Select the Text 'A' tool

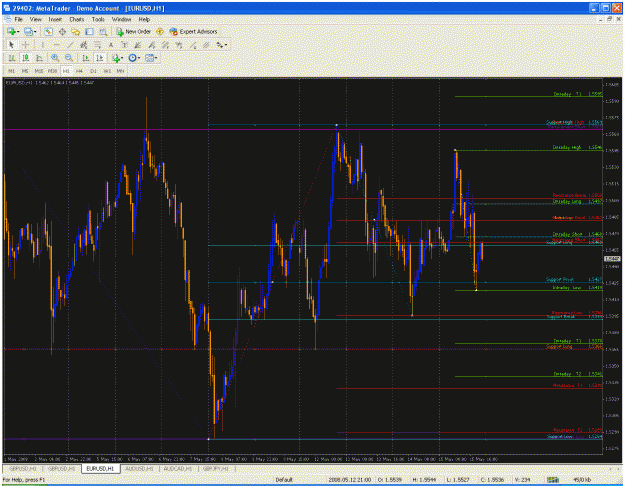coord(111,45)
